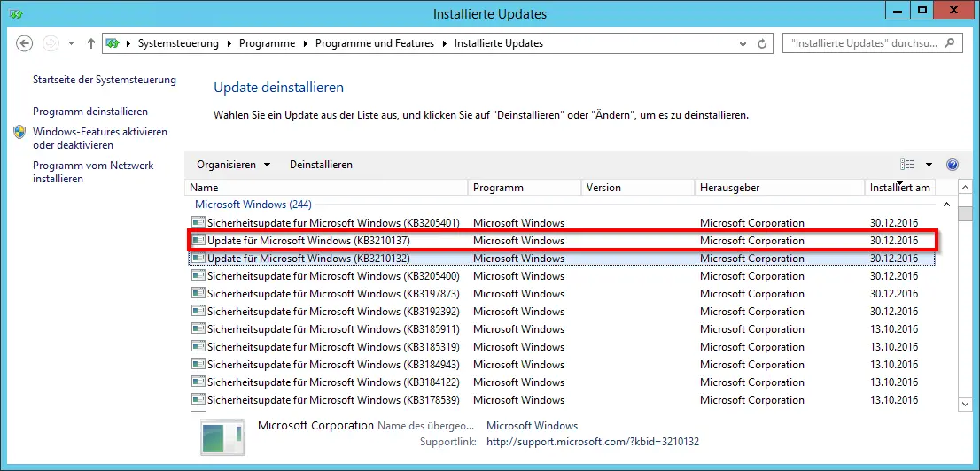Open the Organisieren menu
The height and width of the screenshot is (471, 980).
coord(234,165)
